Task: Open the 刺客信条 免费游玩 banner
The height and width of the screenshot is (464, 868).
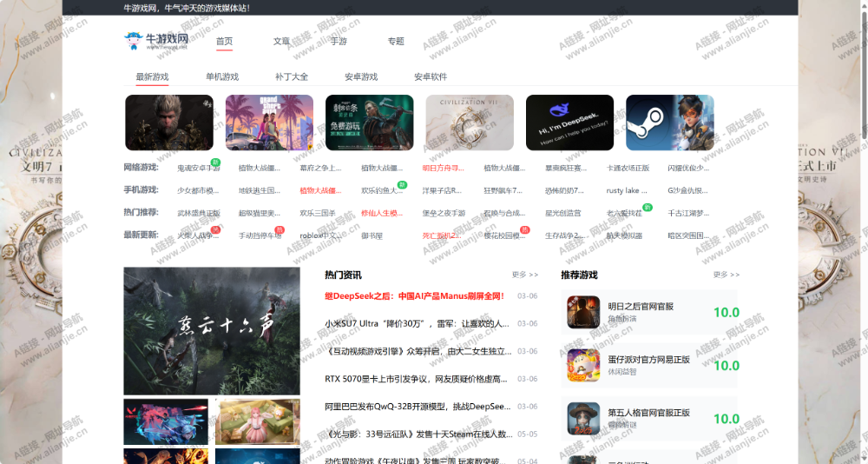Action: (x=369, y=123)
